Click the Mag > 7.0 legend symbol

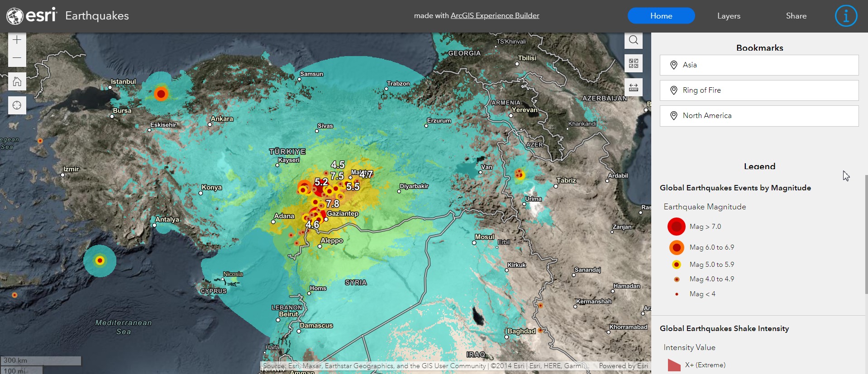click(676, 227)
